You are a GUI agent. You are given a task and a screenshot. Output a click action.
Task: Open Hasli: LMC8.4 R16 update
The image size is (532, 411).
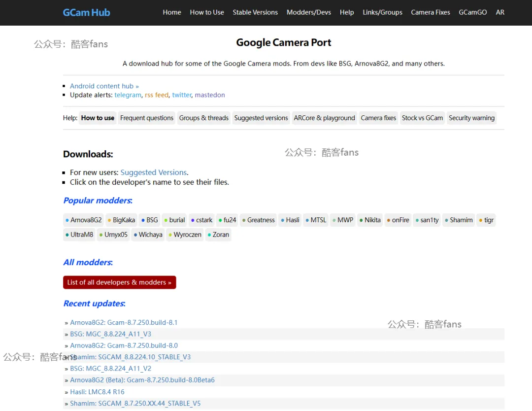click(x=97, y=392)
